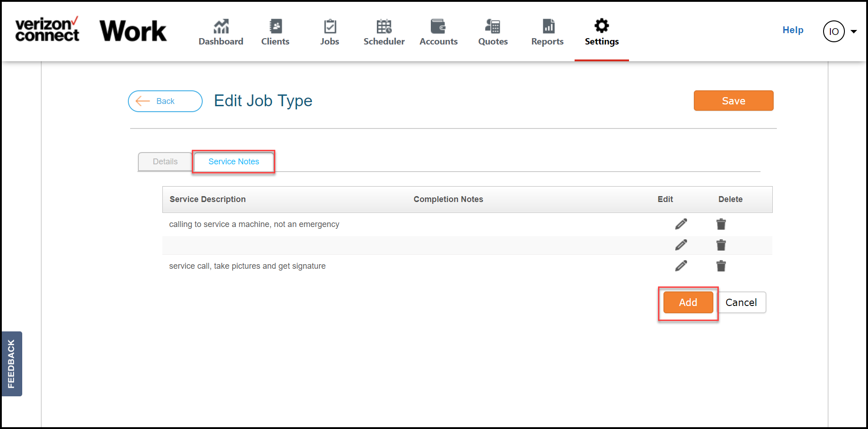Click the Work product title
This screenshot has width=868, height=429.
[x=133, y=31]
